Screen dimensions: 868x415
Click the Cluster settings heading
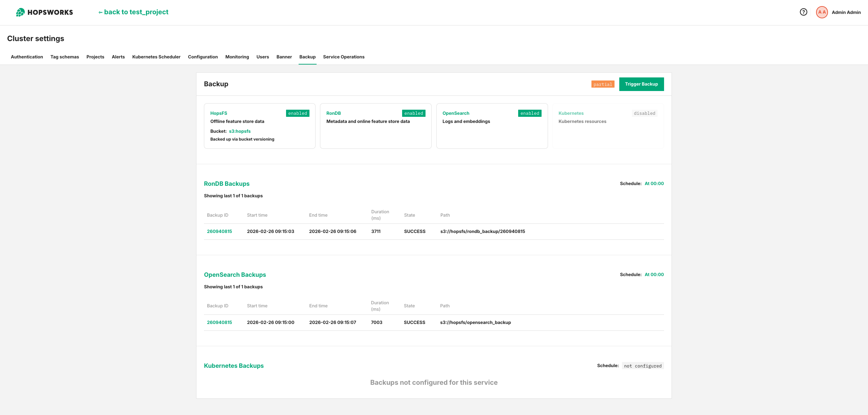pos(36,38)
